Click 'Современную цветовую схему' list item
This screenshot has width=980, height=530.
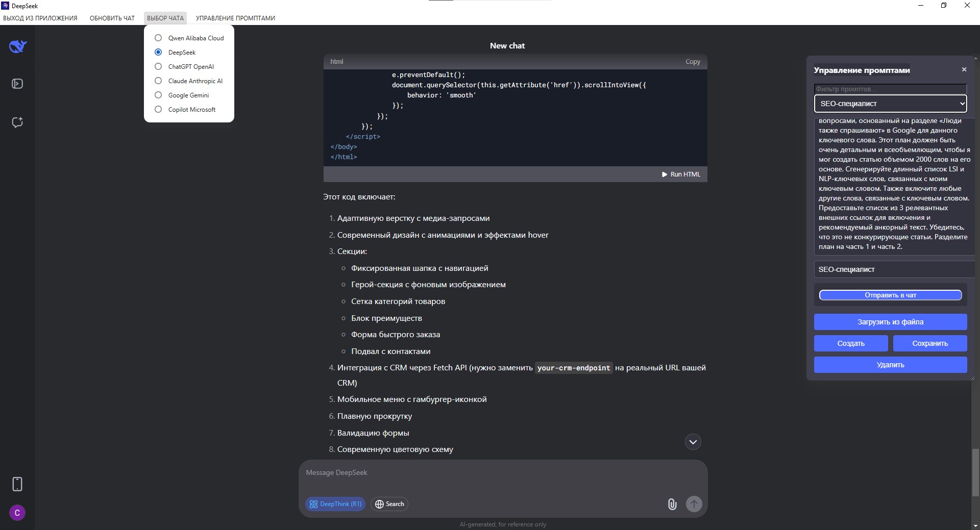pos(395,449)
